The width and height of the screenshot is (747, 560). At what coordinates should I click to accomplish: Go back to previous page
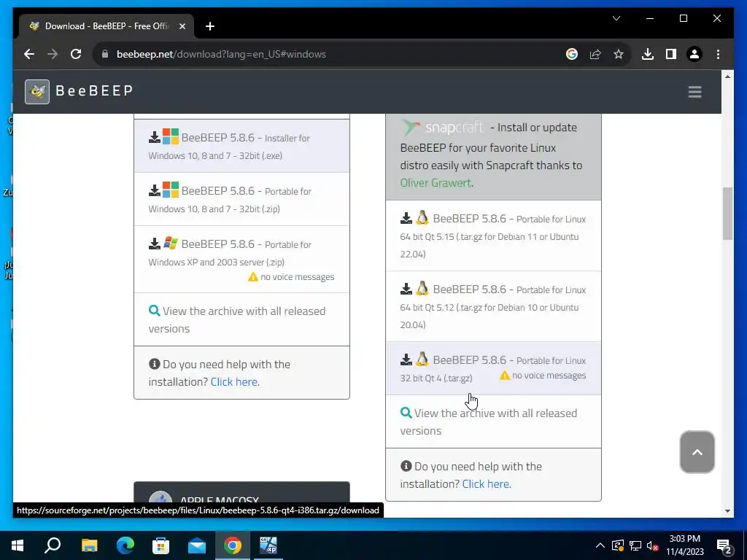tap(29, 54)
